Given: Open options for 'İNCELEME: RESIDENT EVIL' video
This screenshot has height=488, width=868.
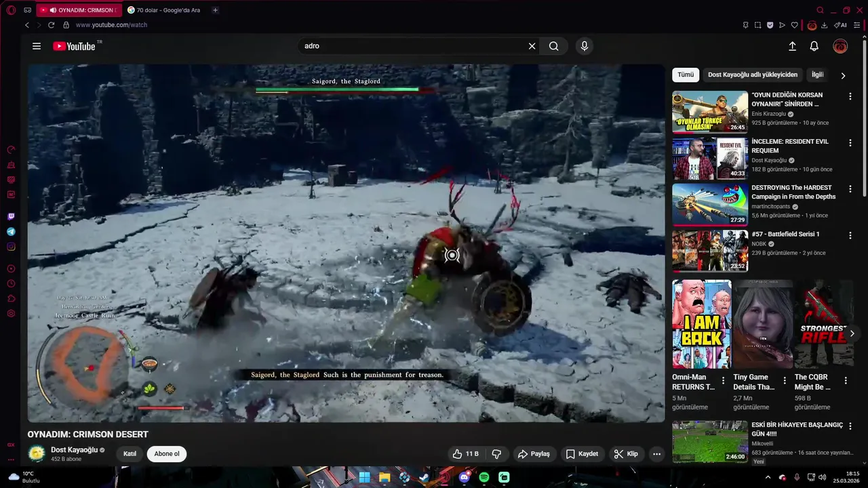Looking at the screenshot, I should pos(850,143).
